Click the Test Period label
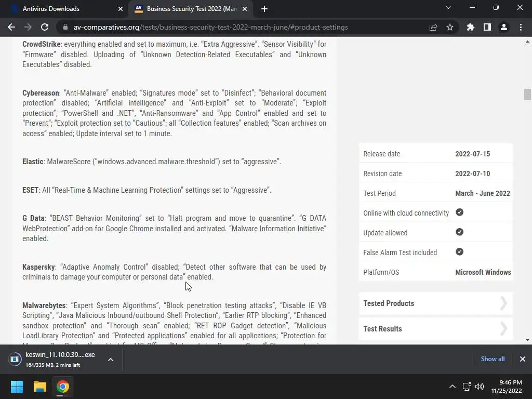Viewport: 532px width, 399px height. [379, 193]
